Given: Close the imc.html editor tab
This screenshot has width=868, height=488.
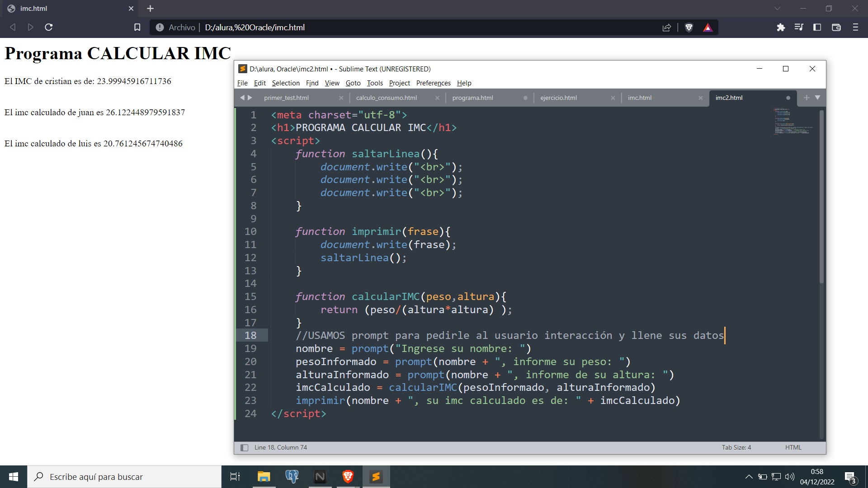Looking at the screenshot, I should (x=700, y=98).
